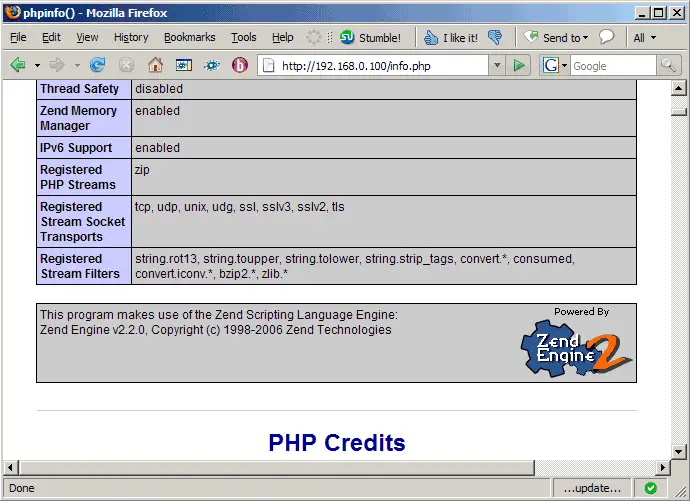Click the Firefox icon in title bar
This screenshot has width=690, height=501.
(13, 13)
